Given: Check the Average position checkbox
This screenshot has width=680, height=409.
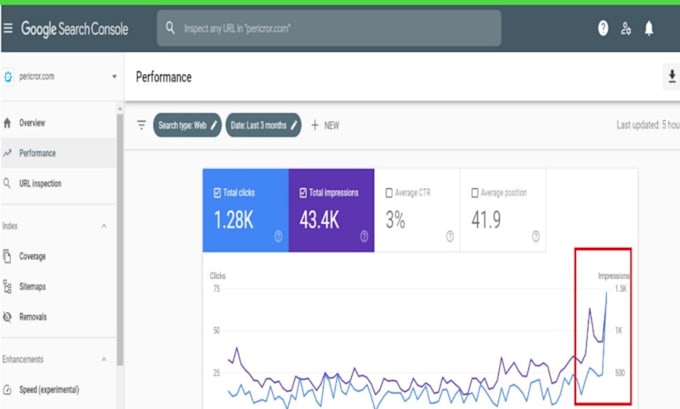Looking at the screenshot, I should coord(475,193).
